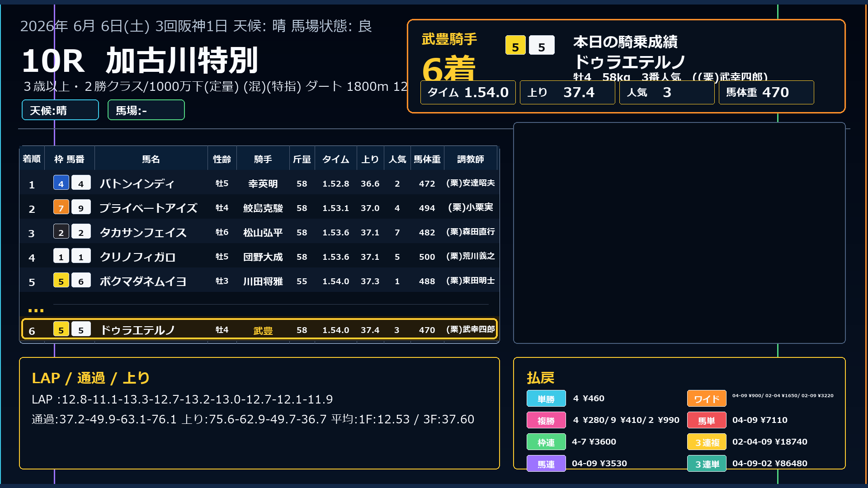Image resolution: width=868 pixels, height=488 pixels.
Task: Select white frame number 1 badge of クリノフィガロ
Action: (x=61, y=256)
